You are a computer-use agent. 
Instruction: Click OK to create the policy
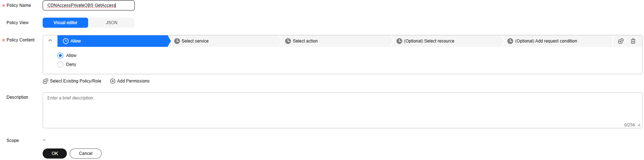tap(55, 154)
